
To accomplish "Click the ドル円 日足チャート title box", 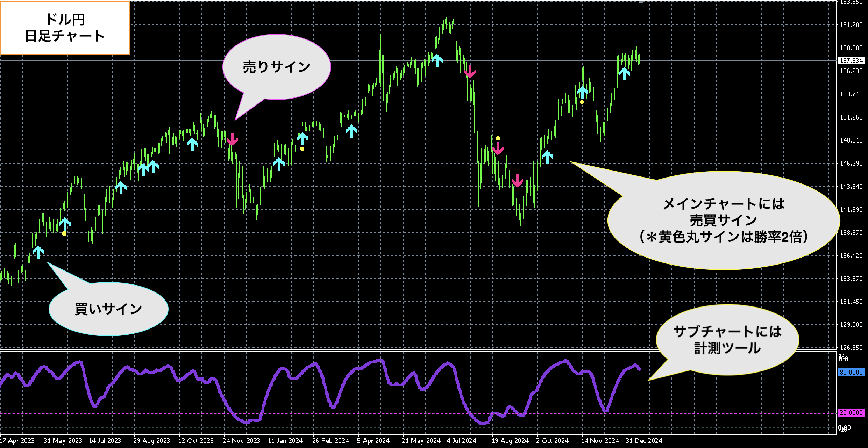I will point(65,28).
